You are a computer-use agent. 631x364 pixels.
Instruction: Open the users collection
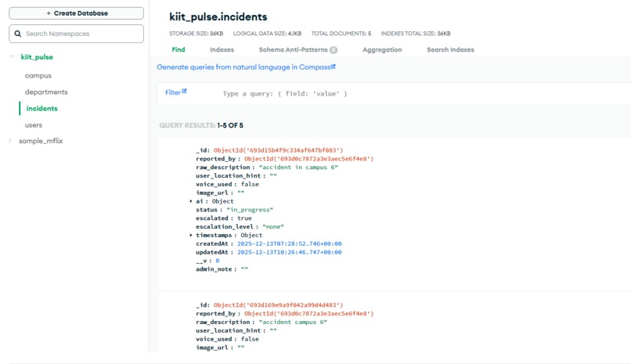click(34, 125)
